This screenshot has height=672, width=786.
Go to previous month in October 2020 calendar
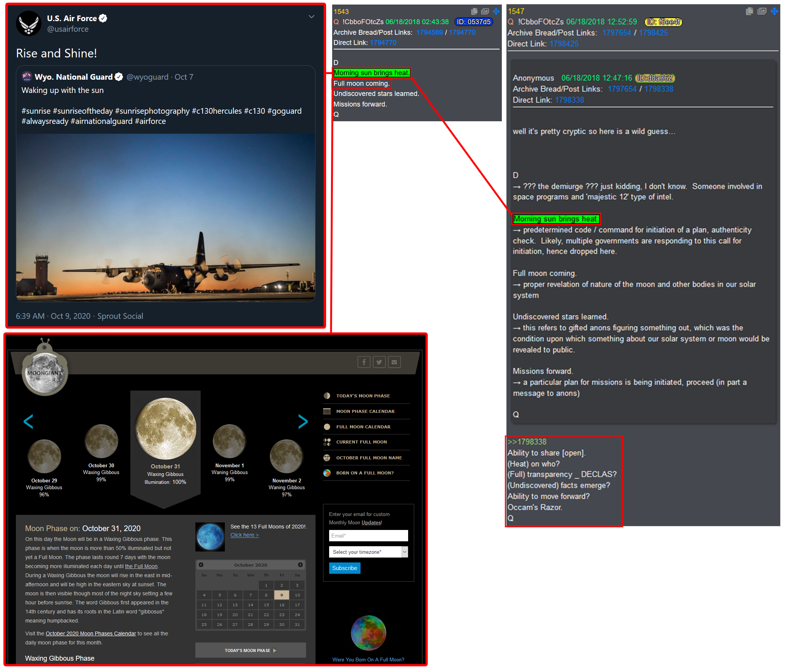tap(201, 565)
